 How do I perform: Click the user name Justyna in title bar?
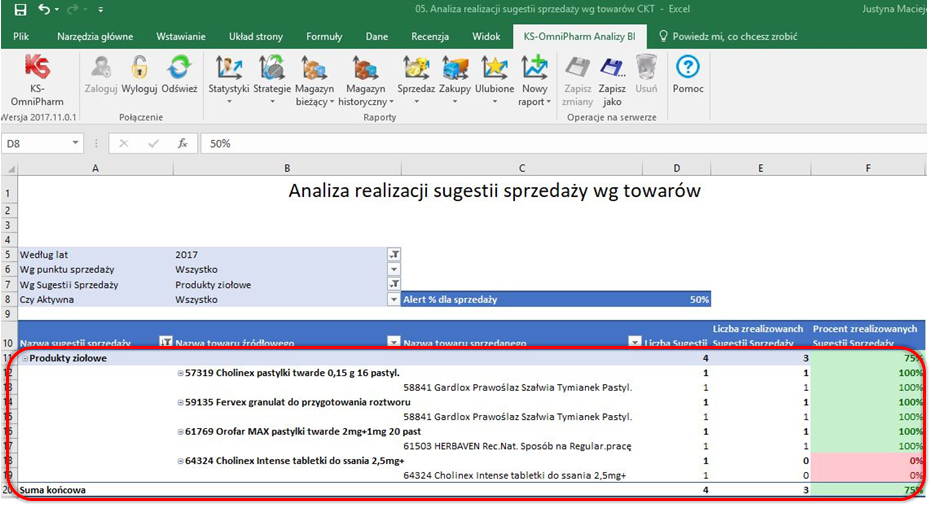[x=893, y=9]
